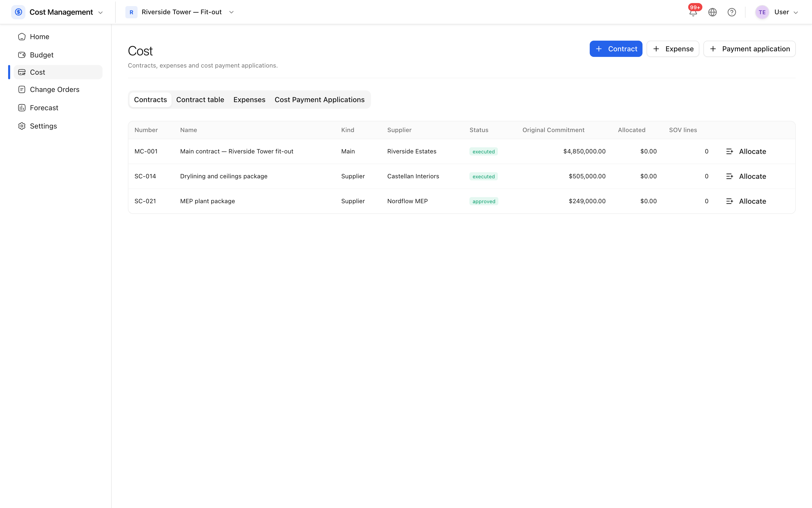The height and width of the screenshot is (508, 812).
Task: Click the TE user avatar
Action: pos(762,12)
